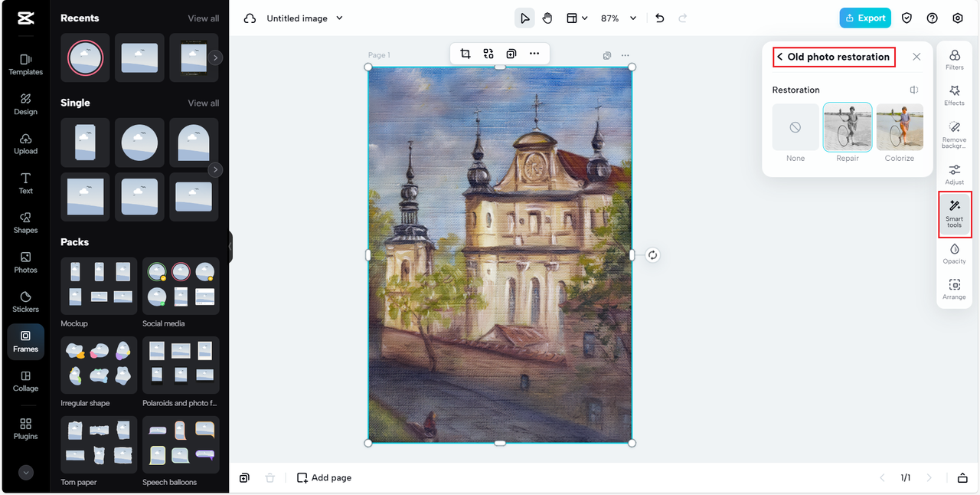The width and height of the screenshot is (980, 495).
Task: Open the 87% zoom level dropdown
Action: (617, 18)
